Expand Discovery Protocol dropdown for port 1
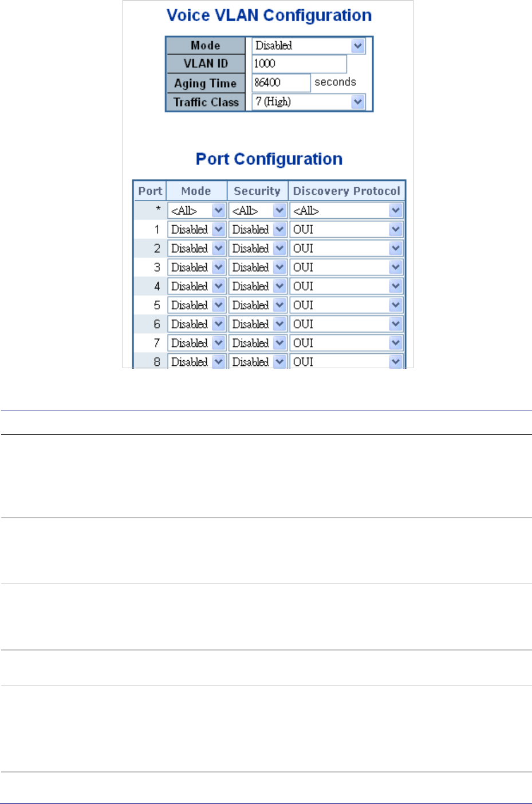Viewport: 532px width, 804px height. pyautogui.click(x=346, y=230)
